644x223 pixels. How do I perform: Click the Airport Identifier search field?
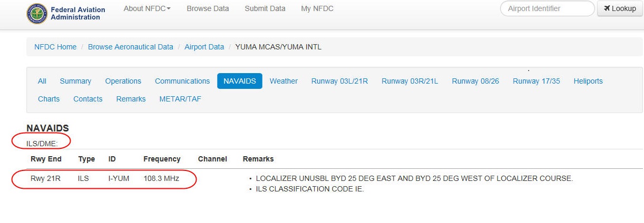547,8
